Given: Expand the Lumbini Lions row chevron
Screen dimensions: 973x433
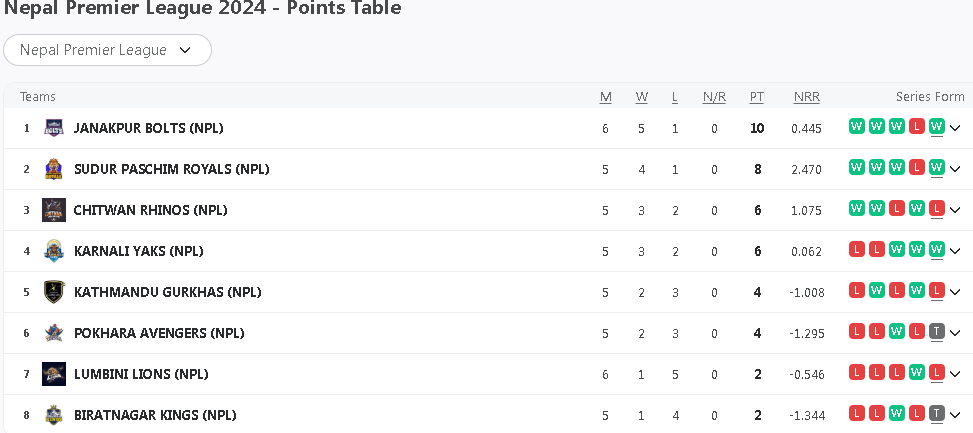Looking at the screenshot, I should (x=955, y=374).
